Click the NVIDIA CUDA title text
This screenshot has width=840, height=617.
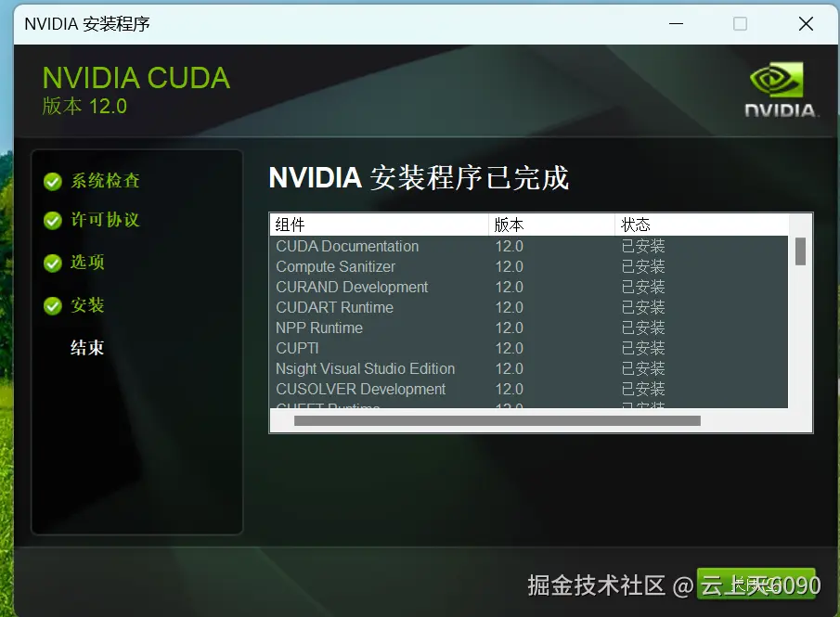136,78
